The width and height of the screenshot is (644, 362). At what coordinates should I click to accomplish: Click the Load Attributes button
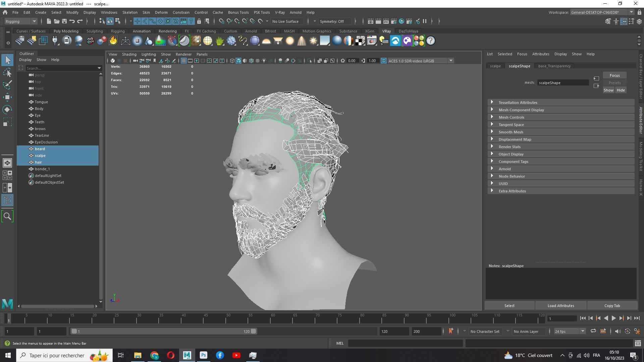[x=560, y=306]
